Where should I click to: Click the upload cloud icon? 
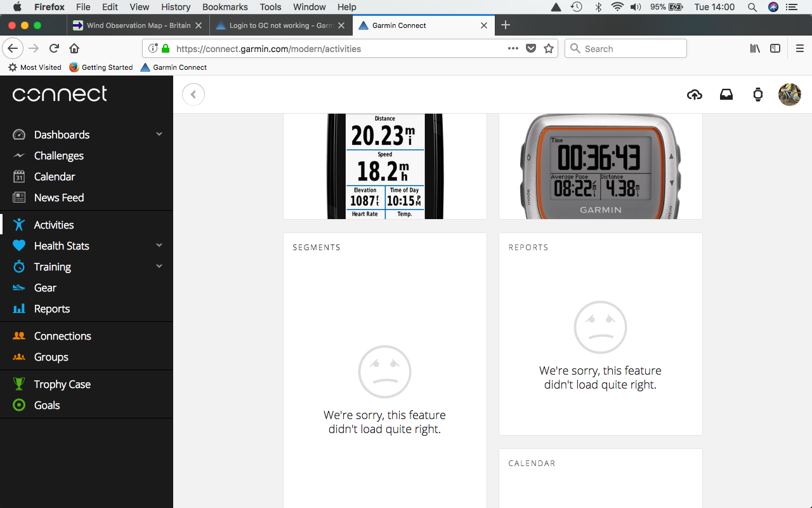pyautogui.click(x=695, y=95)
